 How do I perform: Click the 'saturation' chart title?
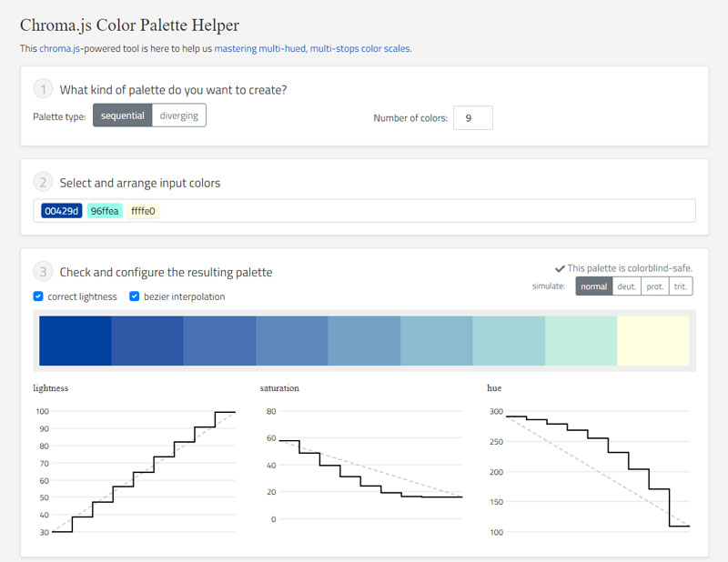click(279, 388)
